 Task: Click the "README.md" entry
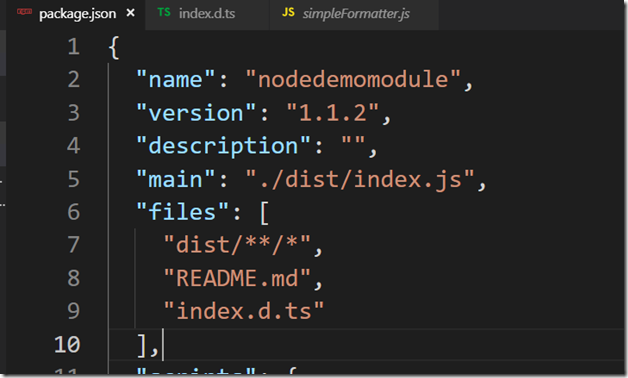tap(237, 278)
